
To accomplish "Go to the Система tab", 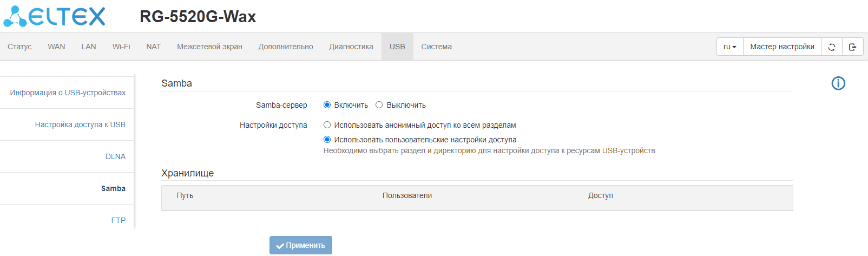I will 436,47.
